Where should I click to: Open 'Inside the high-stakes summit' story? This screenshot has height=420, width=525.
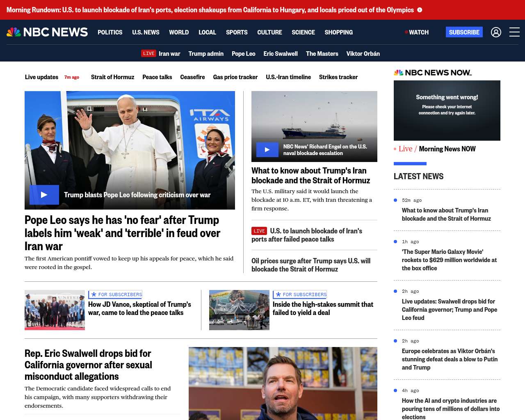point(323,308)
